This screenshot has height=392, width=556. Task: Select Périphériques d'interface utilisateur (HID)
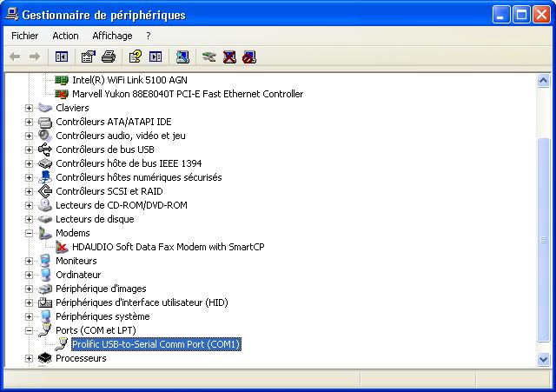(x=142, y=302)
